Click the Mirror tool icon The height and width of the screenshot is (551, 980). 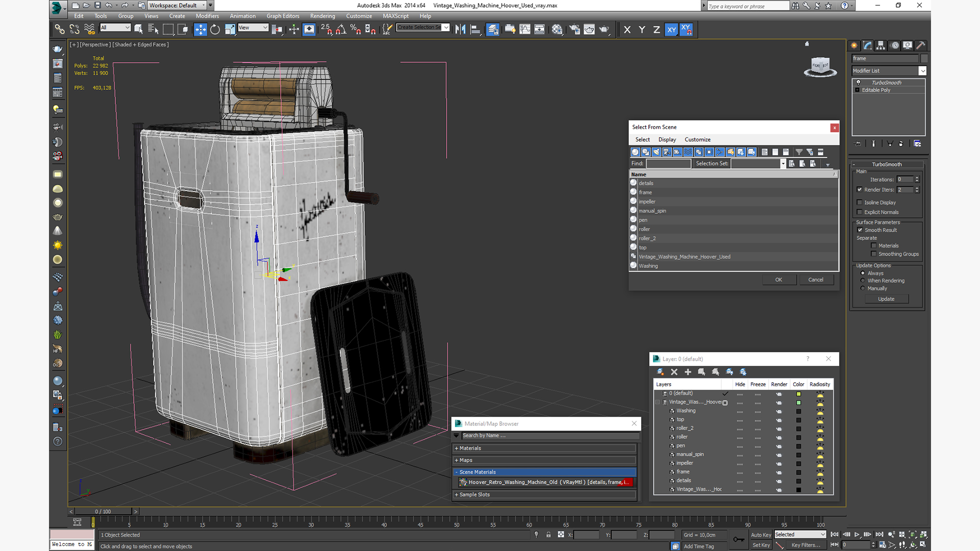click(460, 30)
